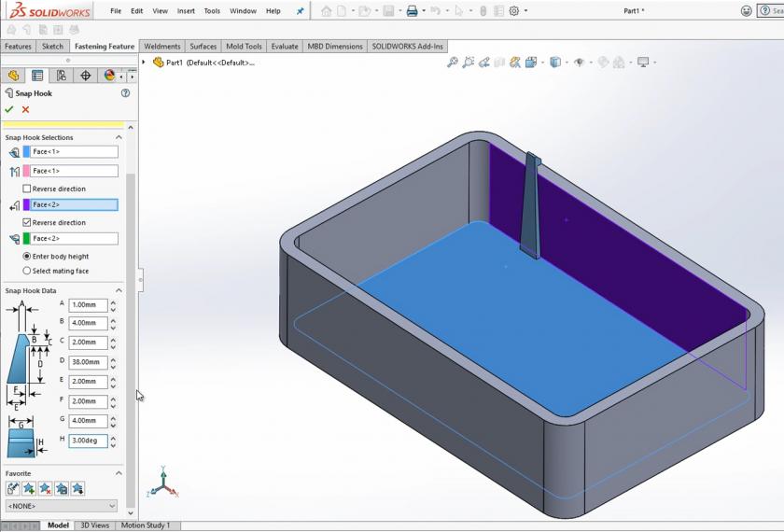Switch to the Evaluate tab

click(284, 46)
